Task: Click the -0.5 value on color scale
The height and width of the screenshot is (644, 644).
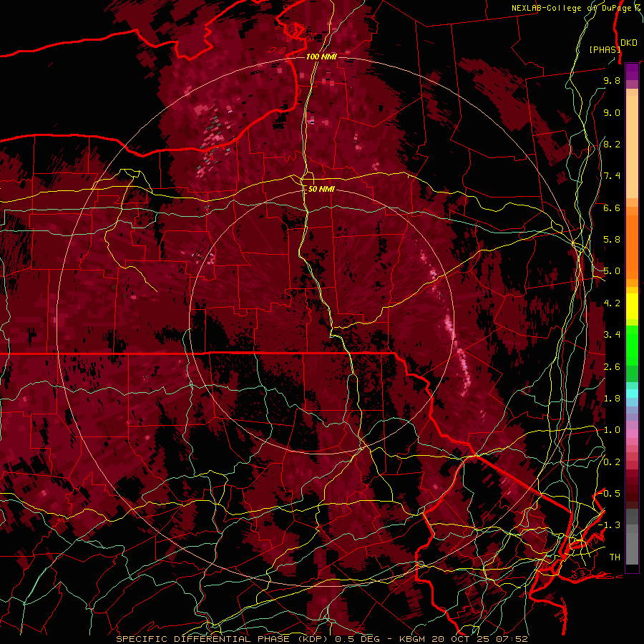Action: tap(610, 494)
